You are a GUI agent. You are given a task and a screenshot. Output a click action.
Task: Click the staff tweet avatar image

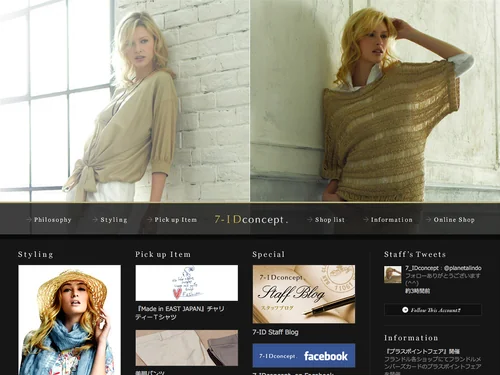pyautogui.click(x=393, y=275)
